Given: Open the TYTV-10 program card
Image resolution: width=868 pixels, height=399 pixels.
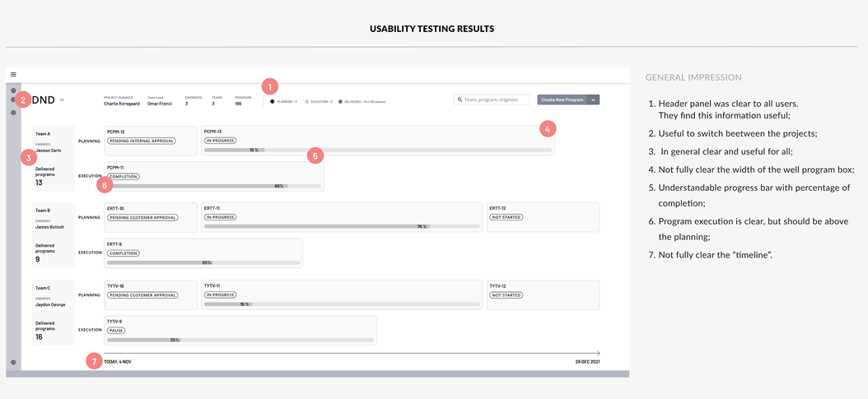Looking at the screenshot, I should 151,295.
